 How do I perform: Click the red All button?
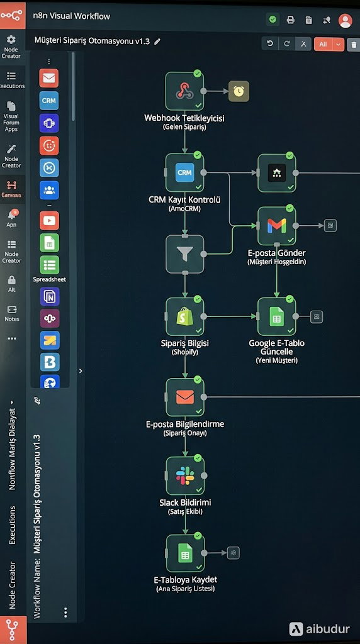pos(323,44)
